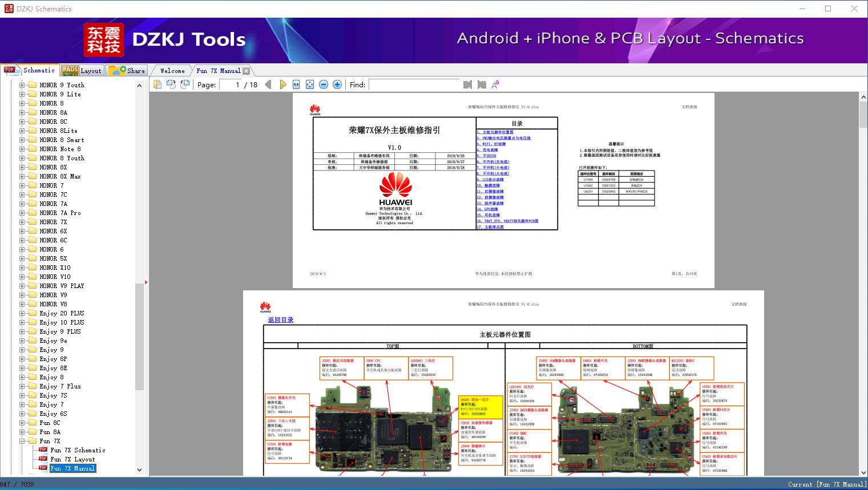Expand the Enjoy 8P folder

(22, 359)
